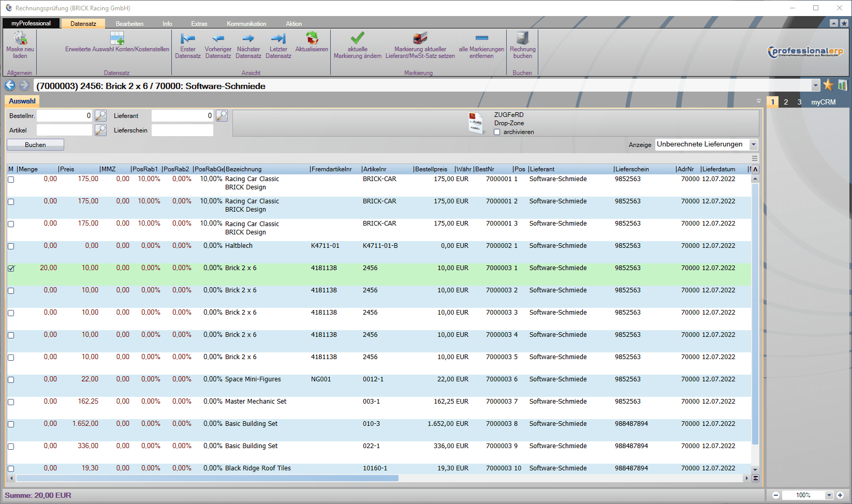
Task: Click the ZUGFeRD PDF drop-zone icon
Action: click(x=476, y=123)
